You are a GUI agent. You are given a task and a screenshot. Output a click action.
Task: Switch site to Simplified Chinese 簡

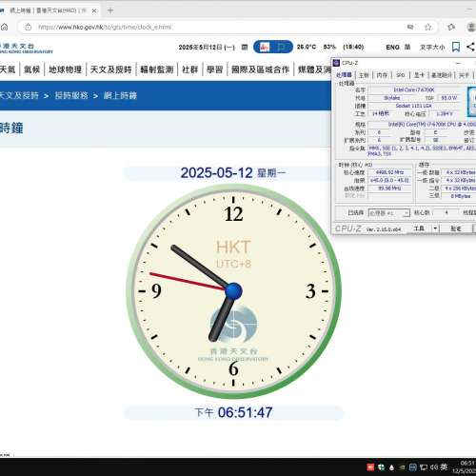(407, 48)
